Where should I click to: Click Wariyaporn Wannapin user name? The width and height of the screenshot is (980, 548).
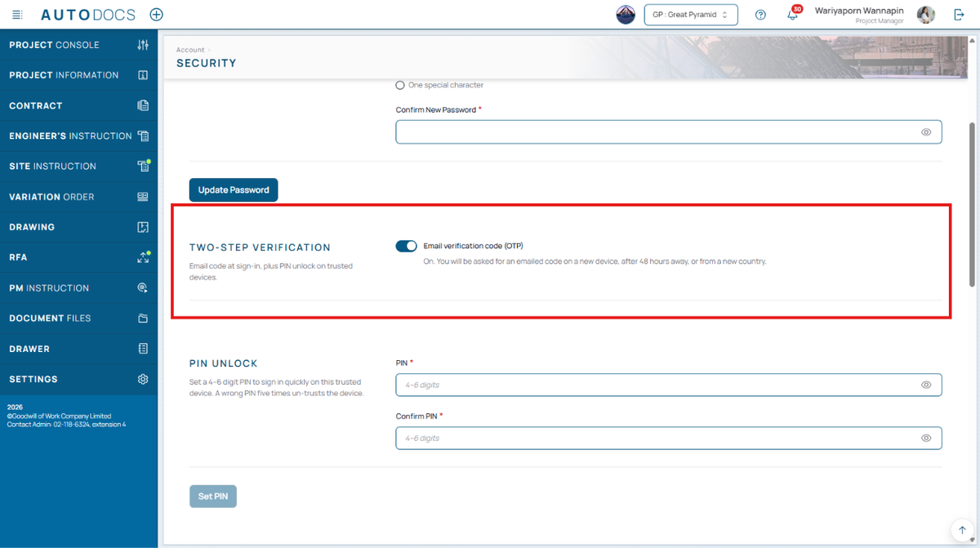(x=859, y=11)
